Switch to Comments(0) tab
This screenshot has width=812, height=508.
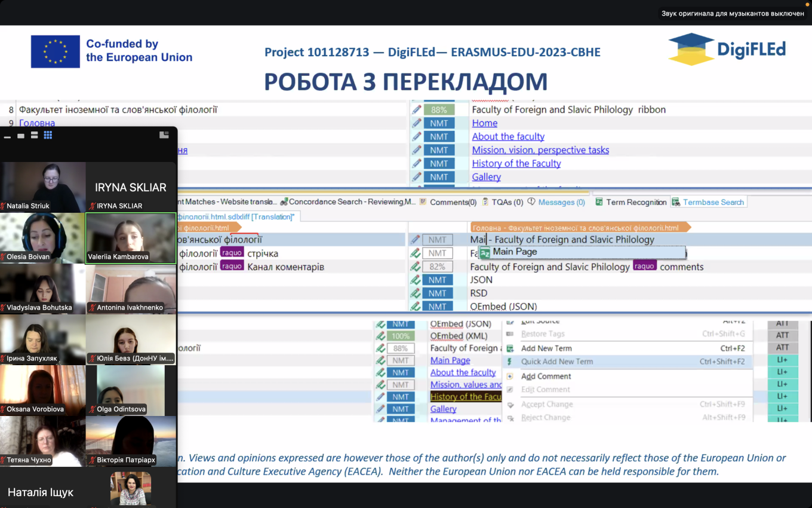[x=453, y=202]
